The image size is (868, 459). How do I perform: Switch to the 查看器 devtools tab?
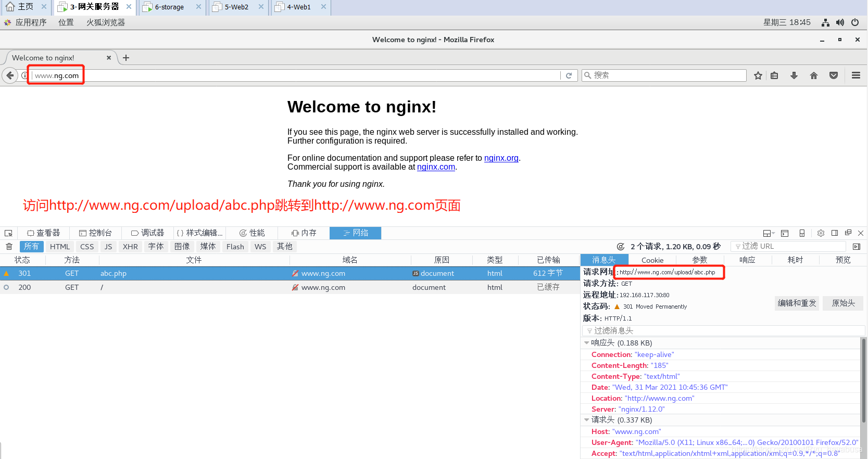44,233
